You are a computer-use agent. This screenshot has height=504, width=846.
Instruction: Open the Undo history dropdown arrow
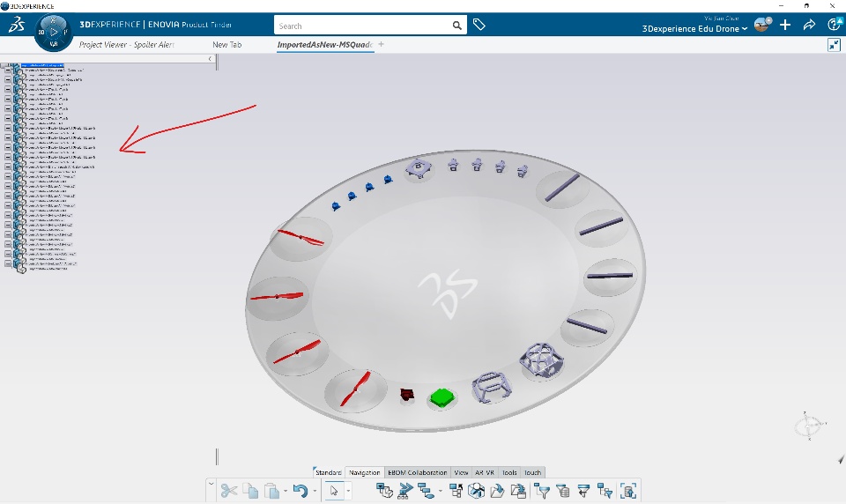tap(315, 491)
